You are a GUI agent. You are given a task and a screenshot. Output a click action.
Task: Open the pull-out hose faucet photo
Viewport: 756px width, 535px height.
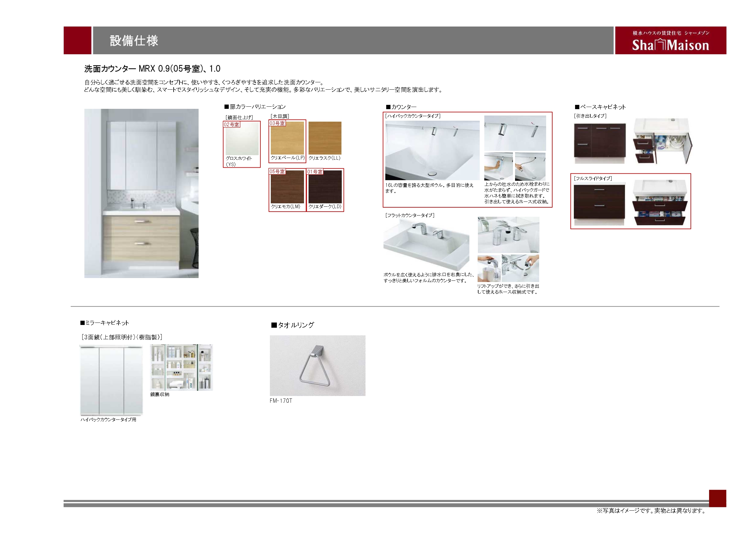[530, 166]
